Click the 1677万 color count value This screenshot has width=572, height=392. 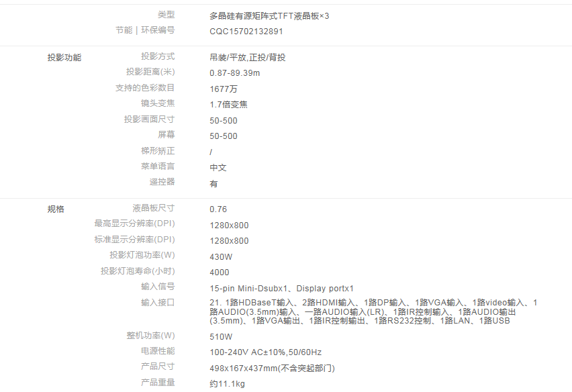pos(223,89)
